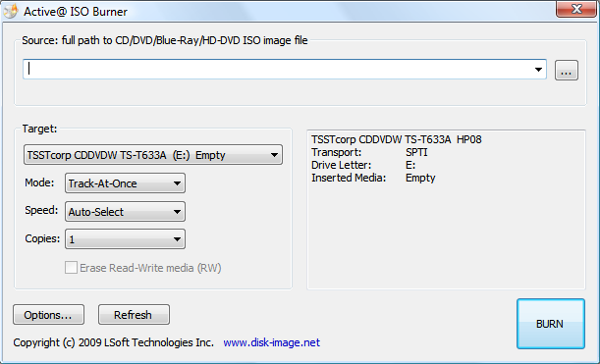Screen dimensions: 600x364
Task: Click the 'Copies:' label
Action: [42, 238]
